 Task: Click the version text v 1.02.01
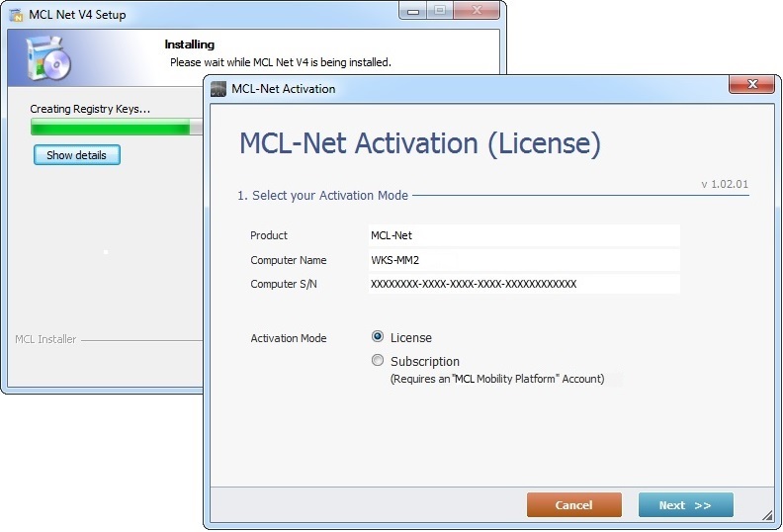pyautogui.click(x=725, y=184)
